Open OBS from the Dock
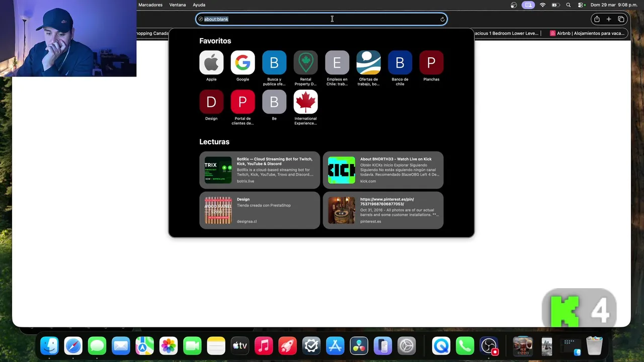This screenshot has width=644, height=362. (x=489, y=346)
